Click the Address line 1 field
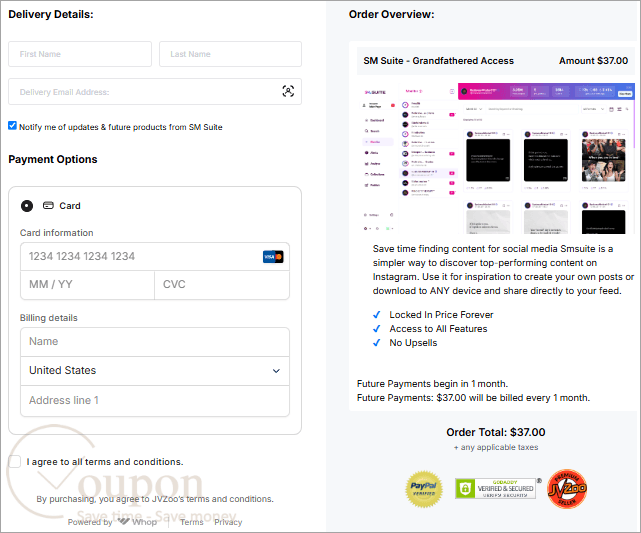 (x=155, y=401)
